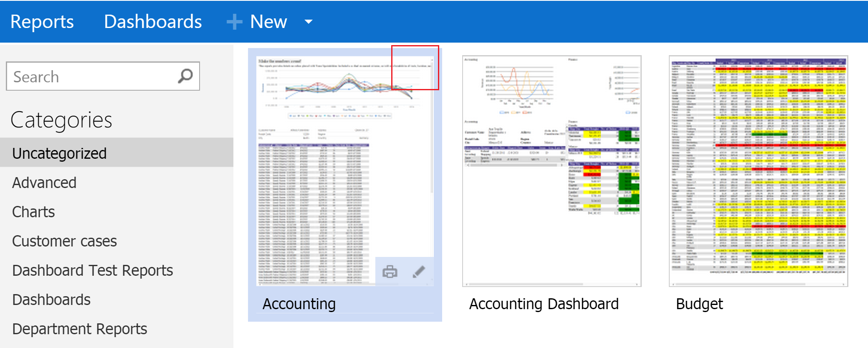Click the plus icon beside New
Image resolution: width=868 pixels, height=348 pixels.
pos(234,22)
